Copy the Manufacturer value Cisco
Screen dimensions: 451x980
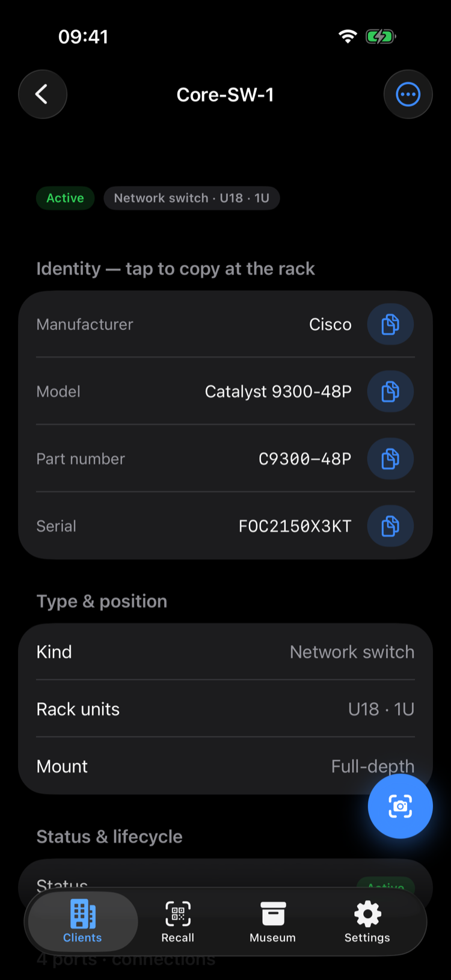[390, 324]
